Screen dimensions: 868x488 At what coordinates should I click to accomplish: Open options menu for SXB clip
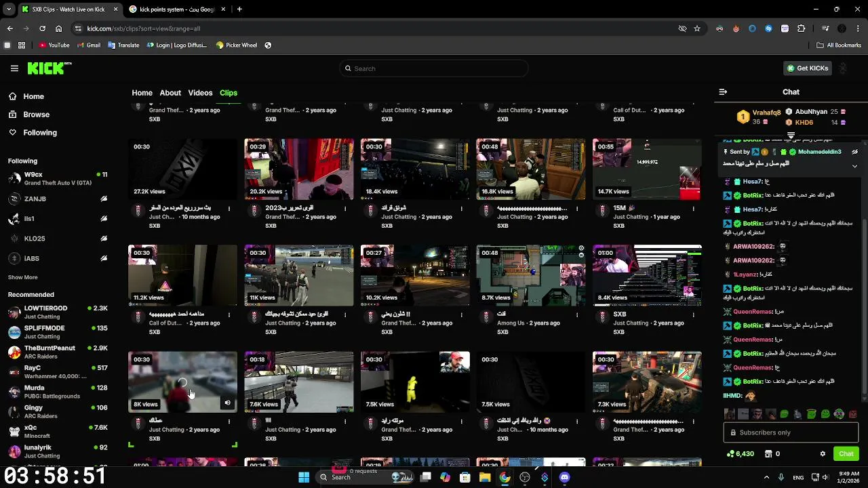693,315
